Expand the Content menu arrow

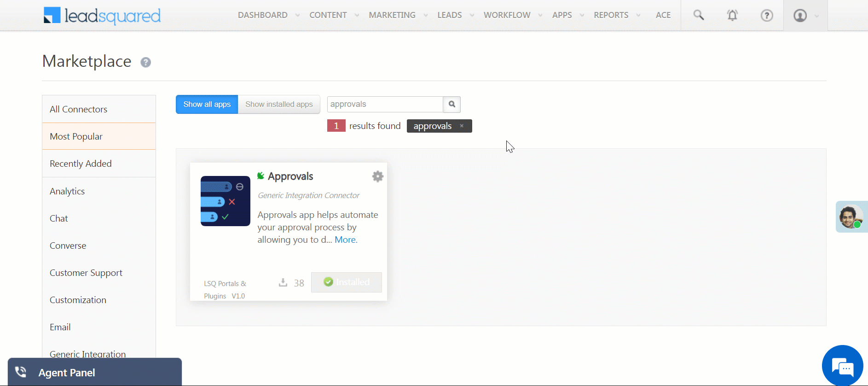click(357, 15)
